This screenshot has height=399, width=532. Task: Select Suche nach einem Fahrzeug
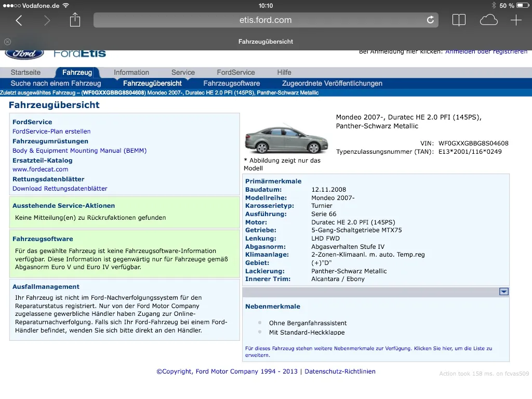[56, 84]
